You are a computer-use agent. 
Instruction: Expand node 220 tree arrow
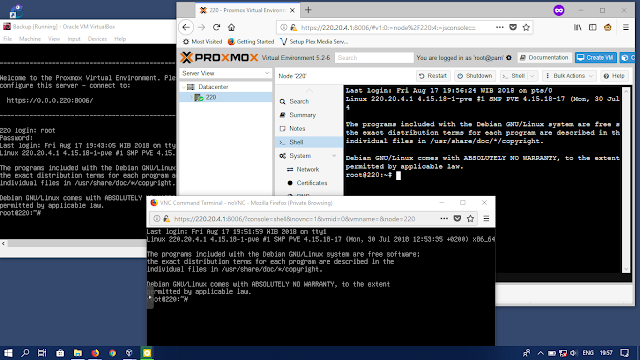pos(191,98)
